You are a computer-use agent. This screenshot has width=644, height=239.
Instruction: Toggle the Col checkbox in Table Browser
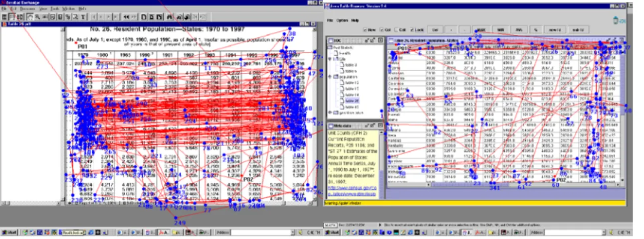click(x=381, y=30)
